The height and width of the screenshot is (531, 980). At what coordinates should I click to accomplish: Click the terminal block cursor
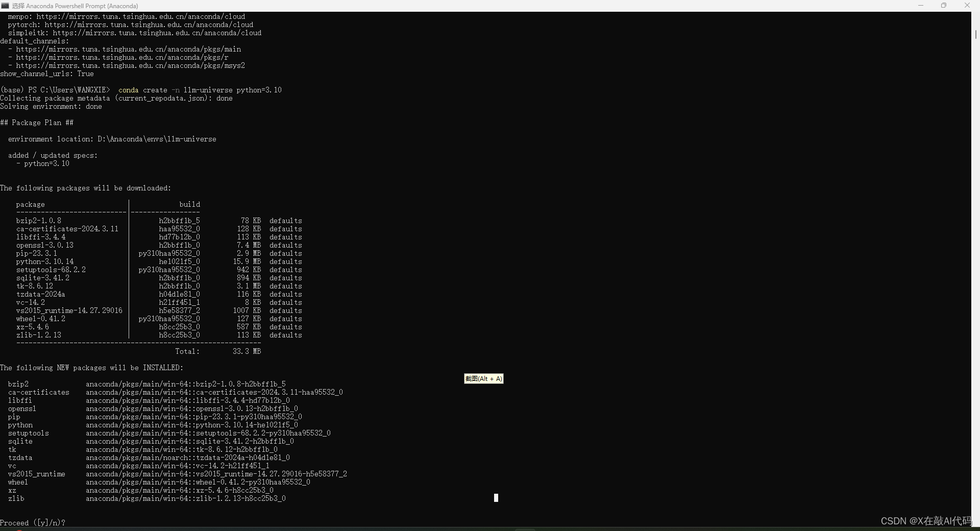pyautogui.click(x=496, y=498)
